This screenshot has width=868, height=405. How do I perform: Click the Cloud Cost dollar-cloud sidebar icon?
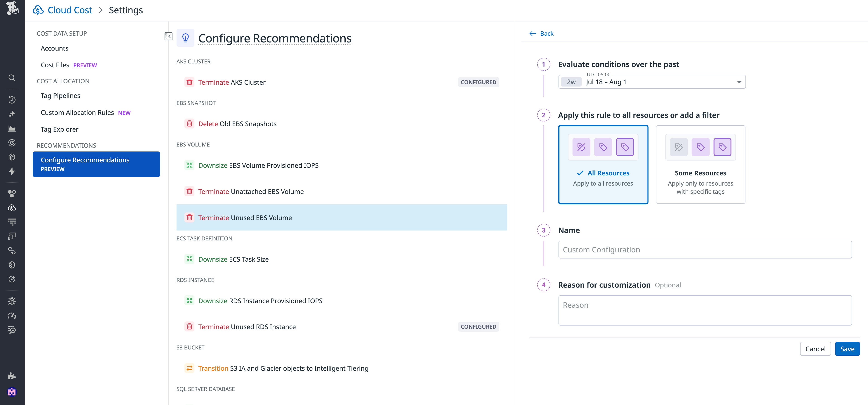pyautogui.click(x=12, y=208)
